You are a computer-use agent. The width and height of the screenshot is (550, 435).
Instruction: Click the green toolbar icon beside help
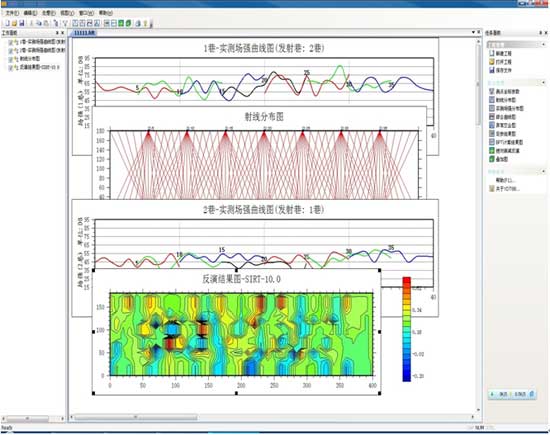[x=128, y=24]
